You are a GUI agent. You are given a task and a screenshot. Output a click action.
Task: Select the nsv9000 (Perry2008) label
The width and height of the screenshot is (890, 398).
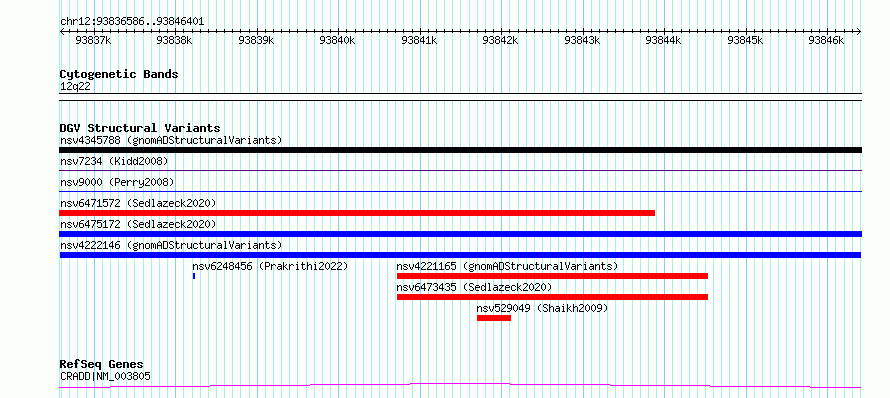(x=117, y=182)
